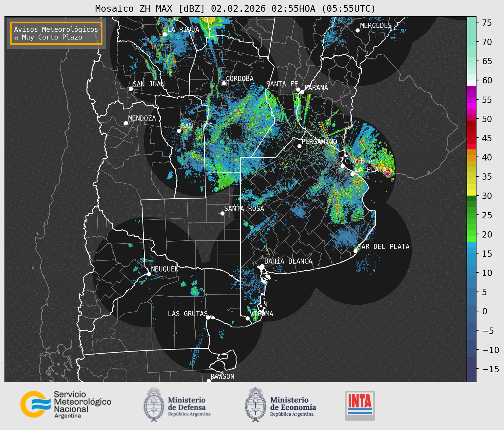Screen dimensions: 504x430
Task: Click the LA RIOJA map label
Action: [183, 29]
